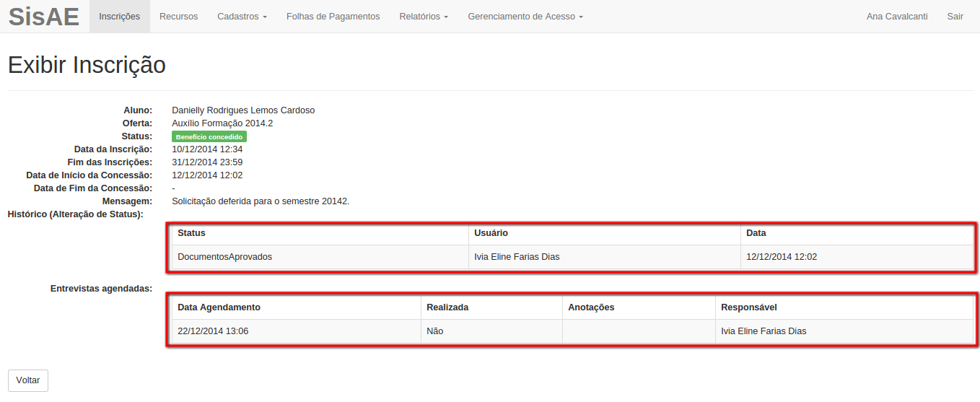The height and width of the screenshot is (402, 980).
Task: Open the Inscrições nav tab
Action: [x=120, y=16]
